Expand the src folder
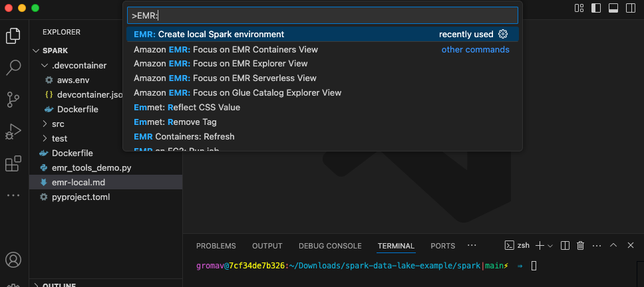Screen dimensions: 644x287 point(57,124)
